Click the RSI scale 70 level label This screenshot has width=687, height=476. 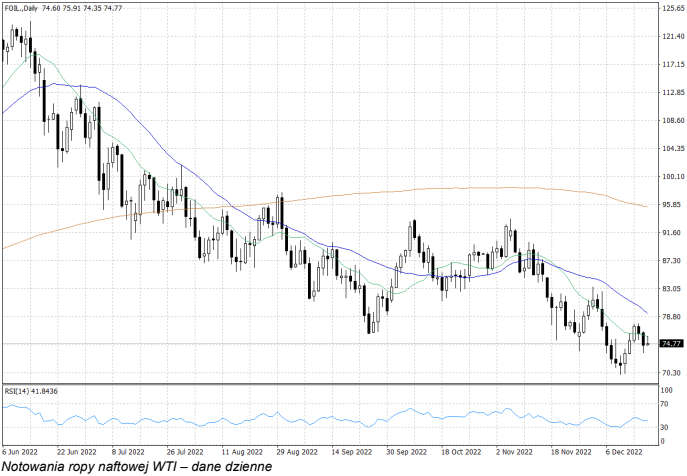click(665, 404)
